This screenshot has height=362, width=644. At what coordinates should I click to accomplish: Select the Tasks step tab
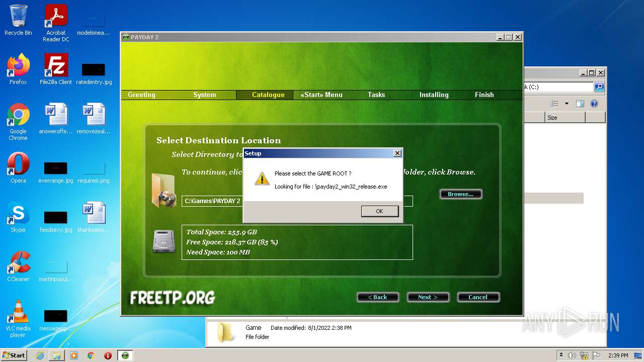[376, 95]
